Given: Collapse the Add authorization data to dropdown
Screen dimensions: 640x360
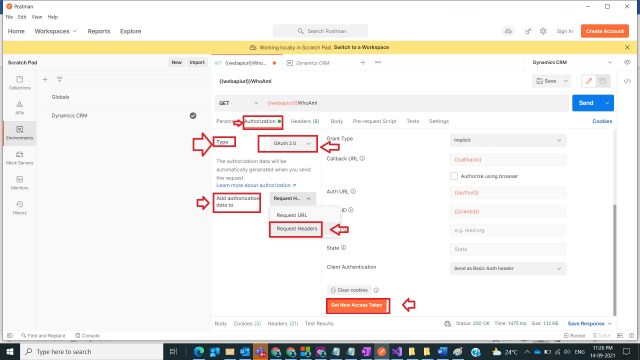Looking at the screenshot, I should (292, 198).
